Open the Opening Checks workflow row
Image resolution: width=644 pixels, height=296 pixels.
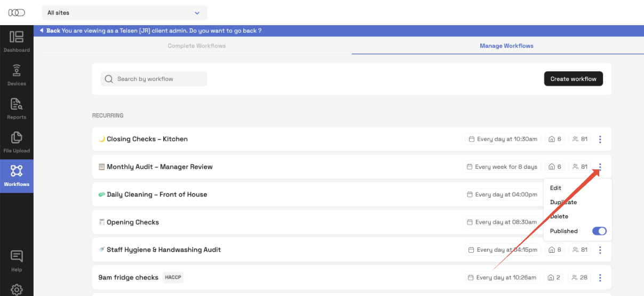pyautogui.click(x=133, y=222)
